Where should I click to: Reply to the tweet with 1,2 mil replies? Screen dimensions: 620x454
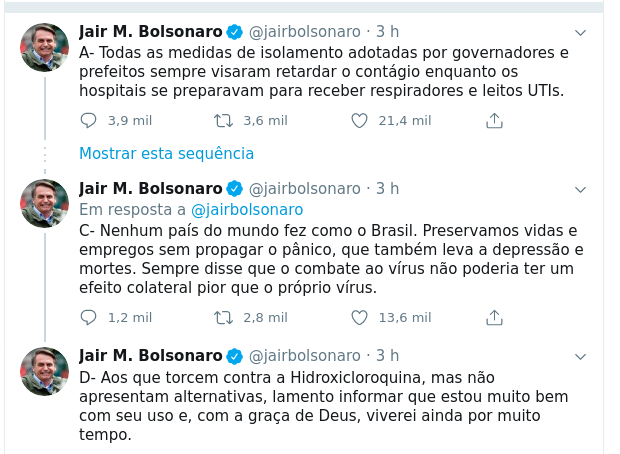pyautogui.click(x=88, y=318)
